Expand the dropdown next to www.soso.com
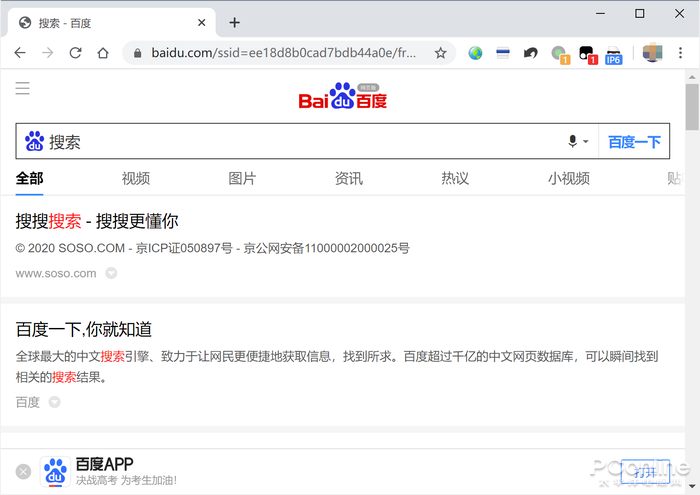700x495 pixels. coord(111,273)
